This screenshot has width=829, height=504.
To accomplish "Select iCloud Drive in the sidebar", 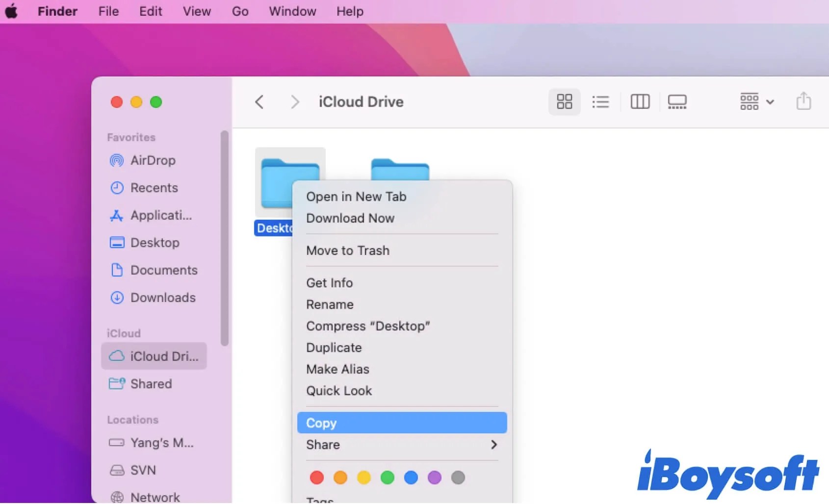I will 154,356.
